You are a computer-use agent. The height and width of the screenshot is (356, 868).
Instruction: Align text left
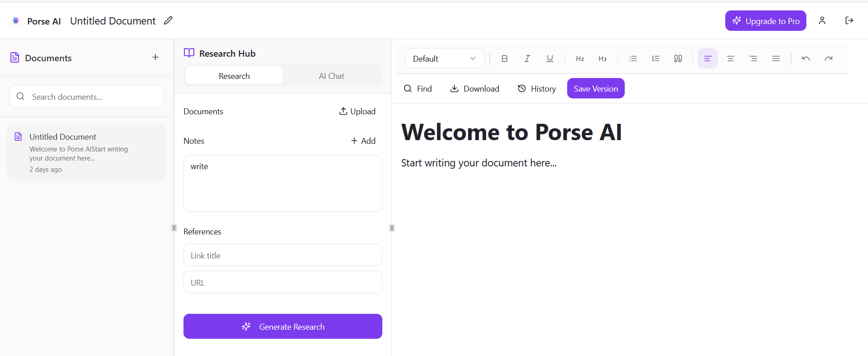point(708,59)
